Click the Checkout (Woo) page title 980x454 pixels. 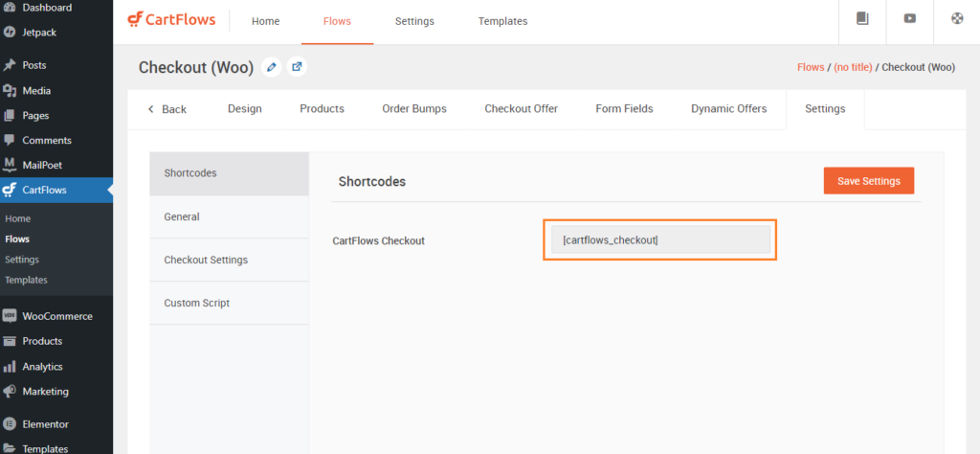point(195,68)
